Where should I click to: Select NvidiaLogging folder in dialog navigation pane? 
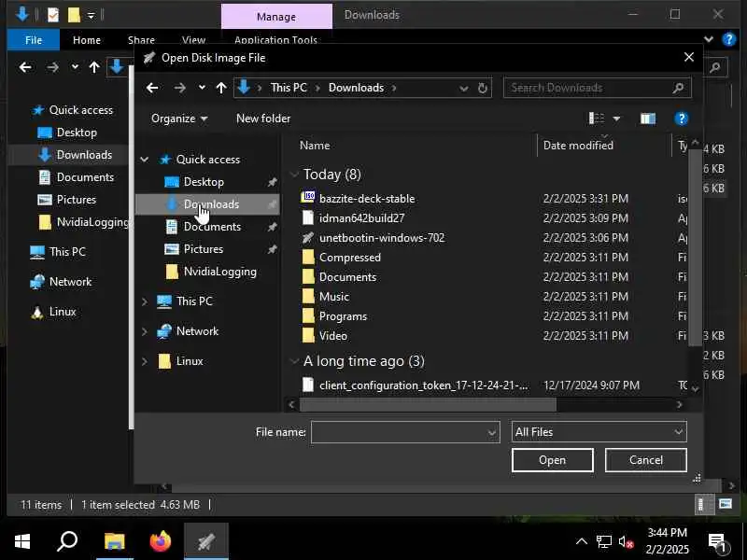pos(220,272)
